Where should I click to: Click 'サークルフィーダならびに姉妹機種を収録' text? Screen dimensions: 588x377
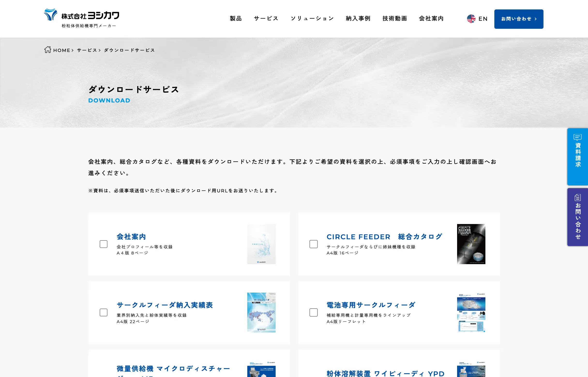pos(371,247)
